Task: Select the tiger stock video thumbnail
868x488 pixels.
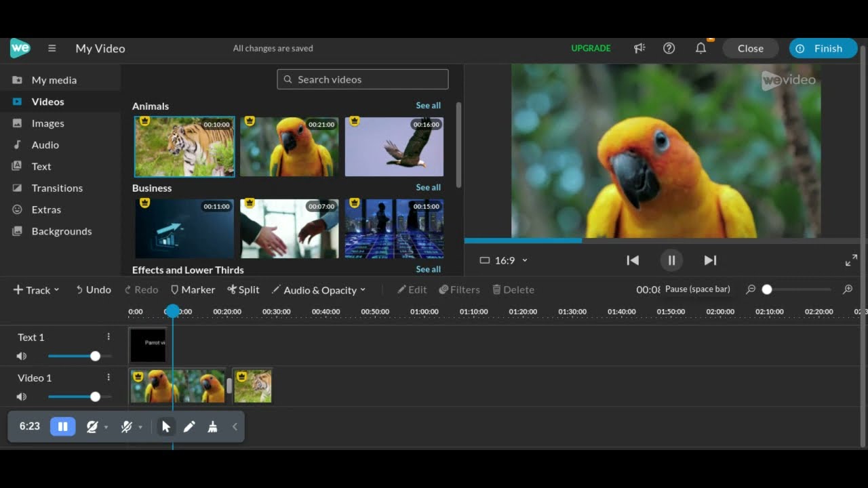Action: 184,146
